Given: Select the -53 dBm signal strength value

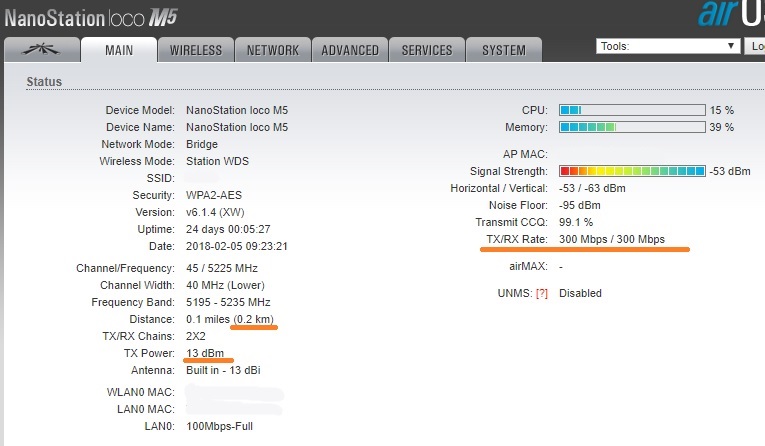Looking at the screenshot, I should point(730,171).
